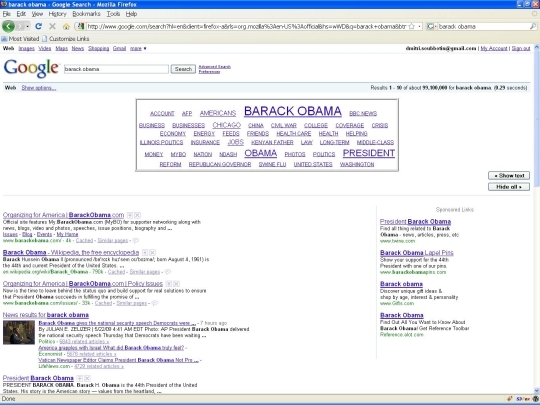This screenshot has width=540, height=405.
Task: Click the Stop loading X icon
Action: click(52, 26)
